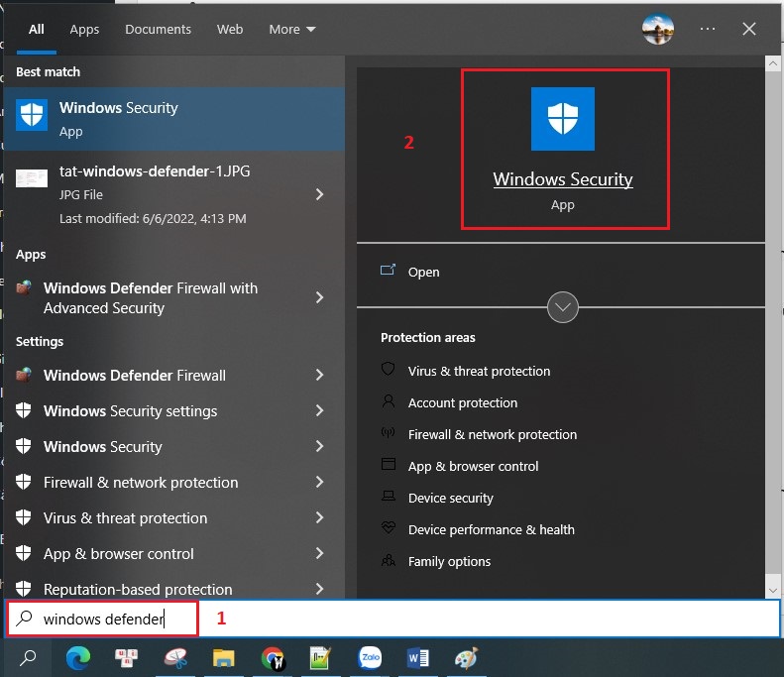Click the preview pane scroll up arrow

[772, 63]
